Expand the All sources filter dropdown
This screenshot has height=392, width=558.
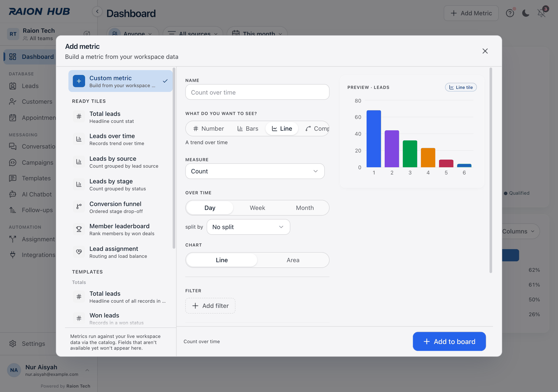coord(193,33)
